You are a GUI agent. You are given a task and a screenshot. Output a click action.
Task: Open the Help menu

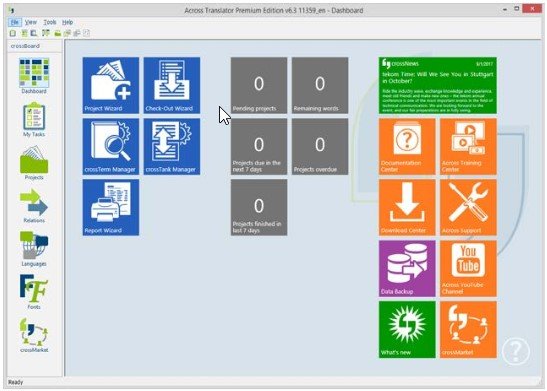tap(67, 22)
